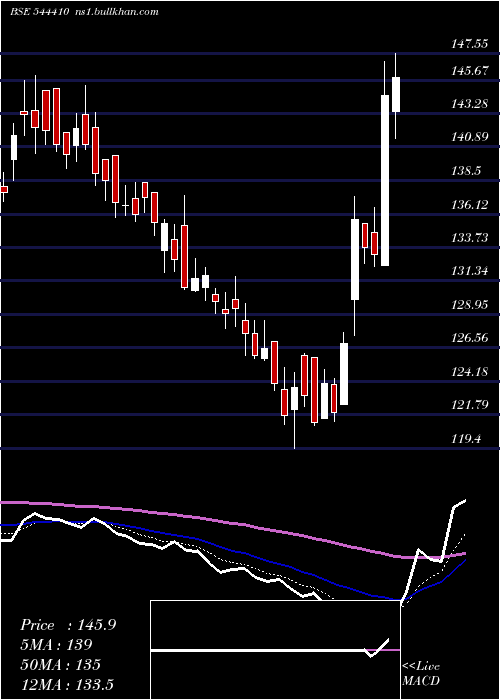Image resolution: width=500 pixels, height=700 pixels.
Task: Click the 5MA : 139 readout
Action: click(x=56, y=645)
